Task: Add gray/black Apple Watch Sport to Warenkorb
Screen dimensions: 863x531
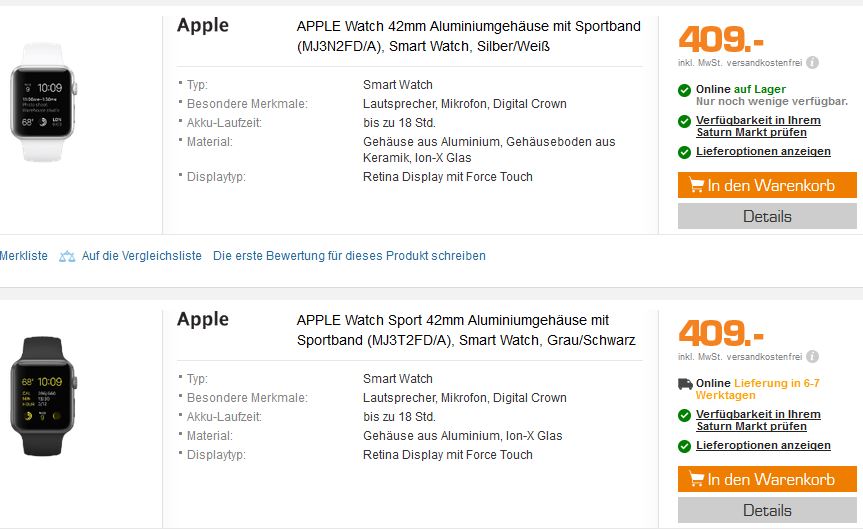Action: pyautogui.click(x=767, y=479)
